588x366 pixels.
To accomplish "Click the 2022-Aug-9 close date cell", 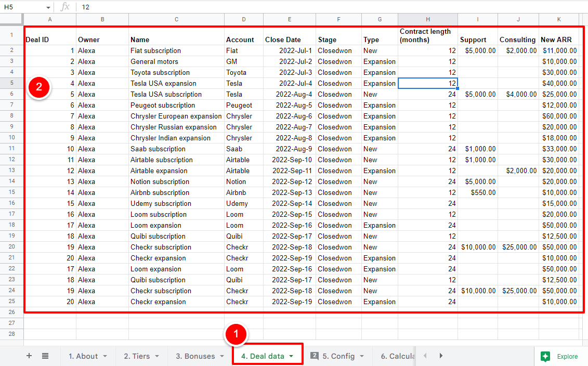I will (290, 149).
